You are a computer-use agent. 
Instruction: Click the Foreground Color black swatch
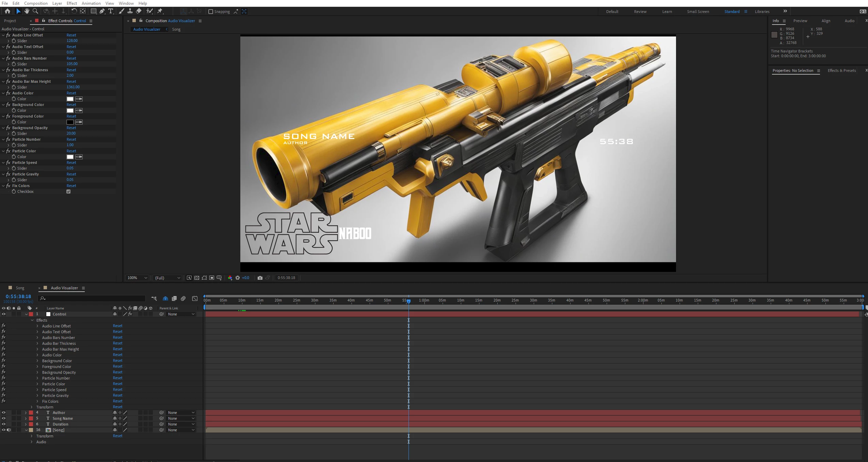(x=70, y=122)
